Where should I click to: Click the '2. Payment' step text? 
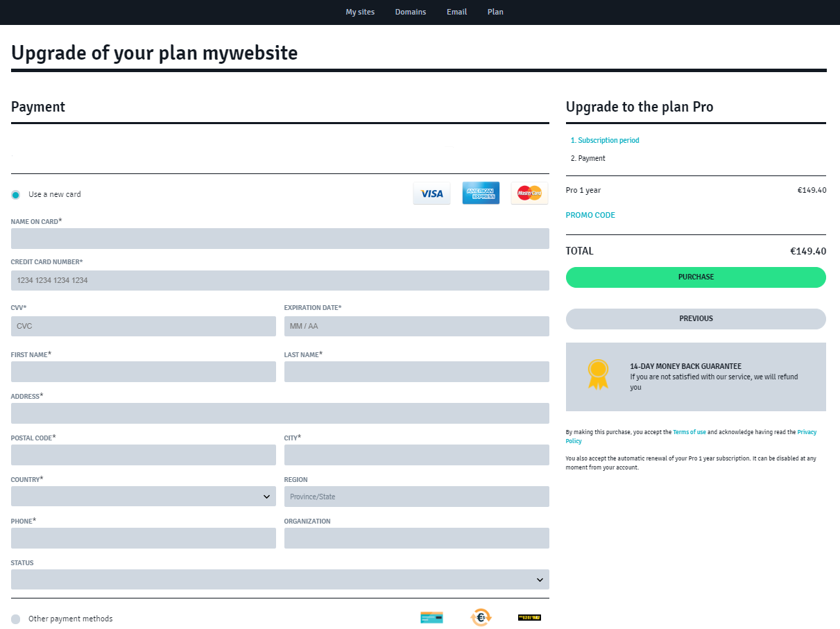[x=588, y=158]
